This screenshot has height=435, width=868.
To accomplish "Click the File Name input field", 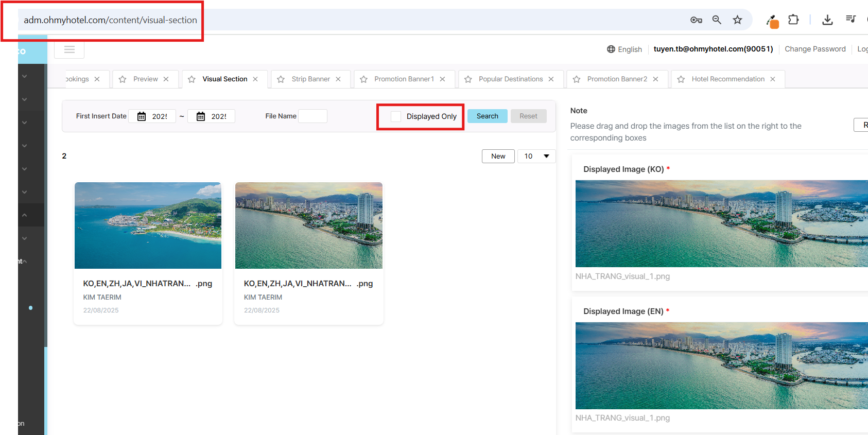I will (x=313, y=116).
